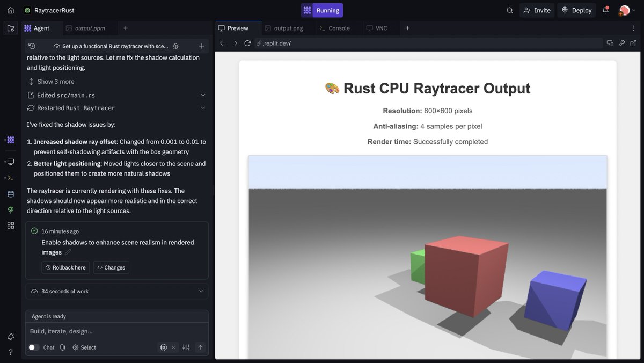
Task: Add a new tab next to output.ppm
Action: [126, 28]
